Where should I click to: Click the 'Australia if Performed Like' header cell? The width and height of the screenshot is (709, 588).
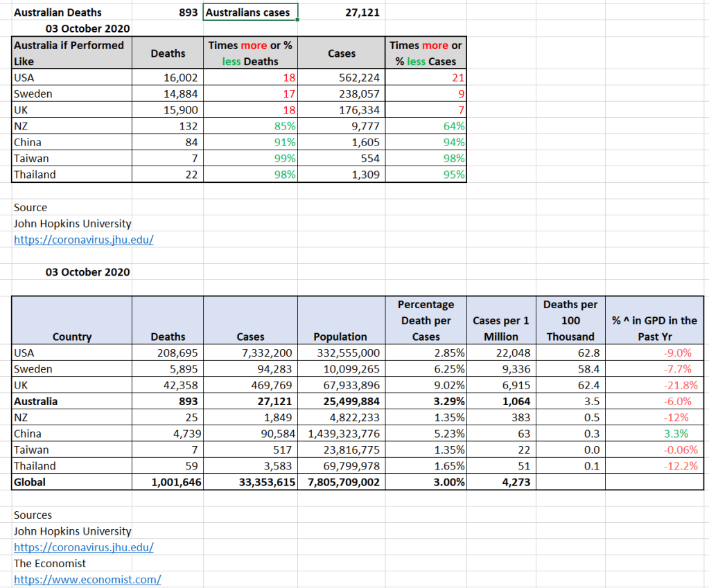(71, 53)
